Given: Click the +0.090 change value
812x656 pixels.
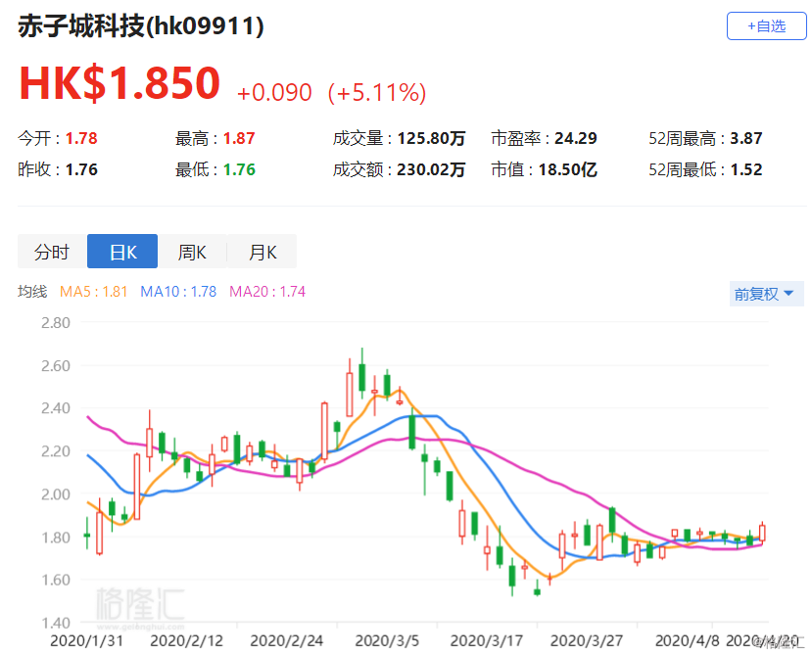Looking at the screenshot, I should 274,93.
